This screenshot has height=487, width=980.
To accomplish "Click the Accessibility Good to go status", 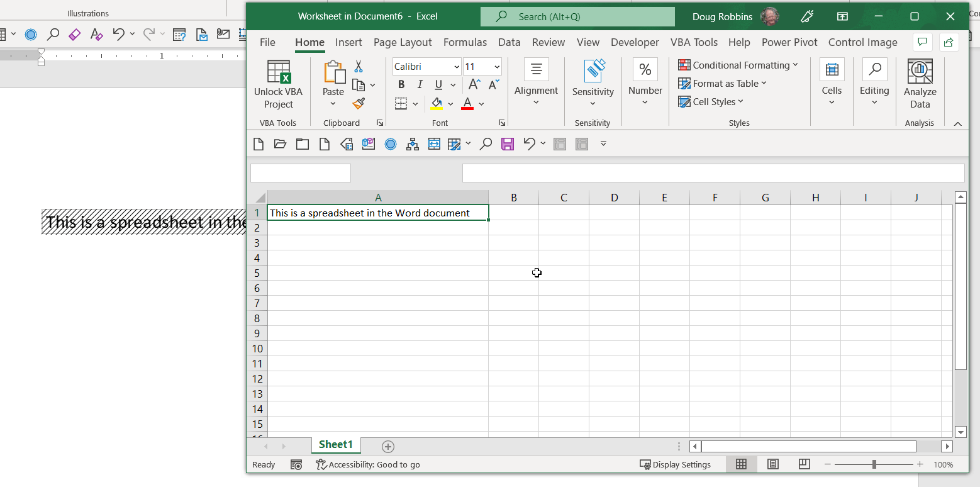I will tap(368, 464).
